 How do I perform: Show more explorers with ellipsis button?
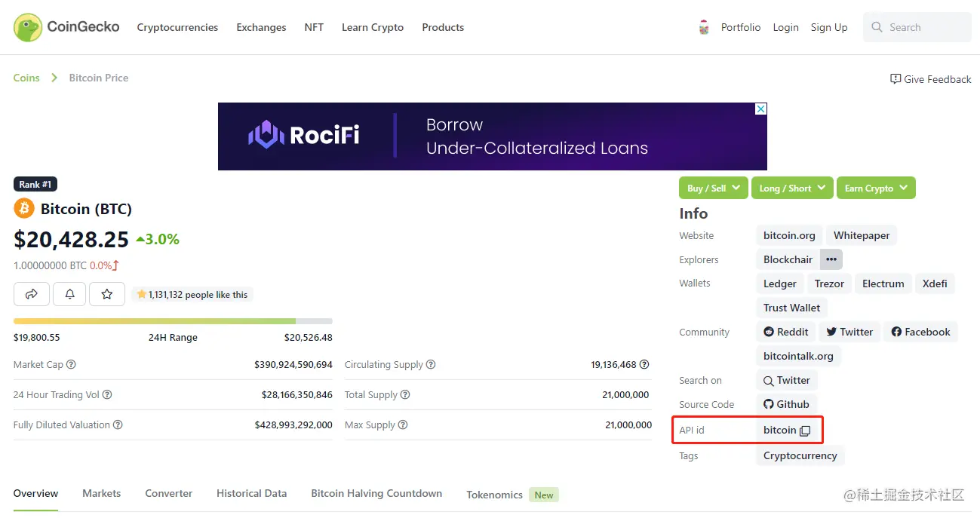[x=831, y=259]
